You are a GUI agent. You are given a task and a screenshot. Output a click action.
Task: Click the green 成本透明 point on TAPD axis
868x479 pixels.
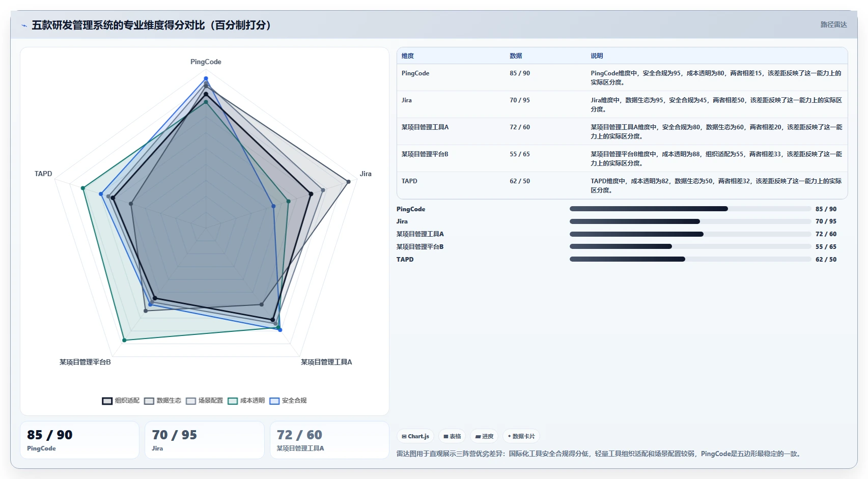pyautogui.click(x=83, y=188)
